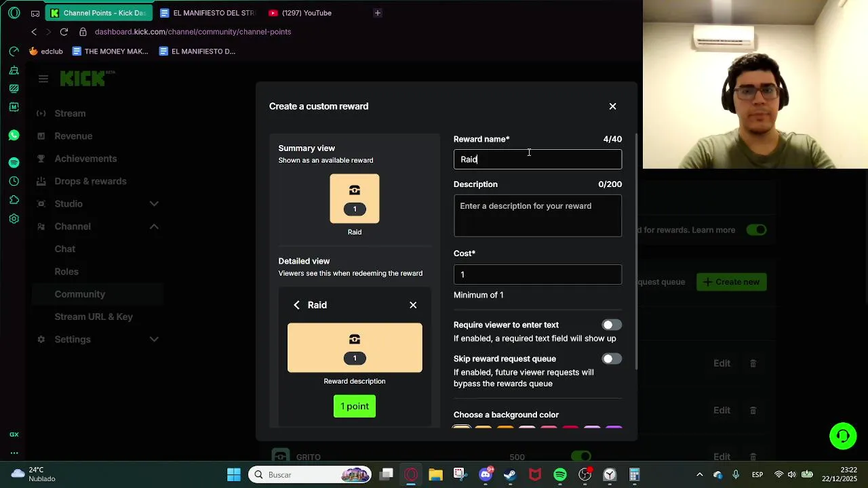
Task: Click the telephone reward icon in summary view
Action: tap(355, 190)
